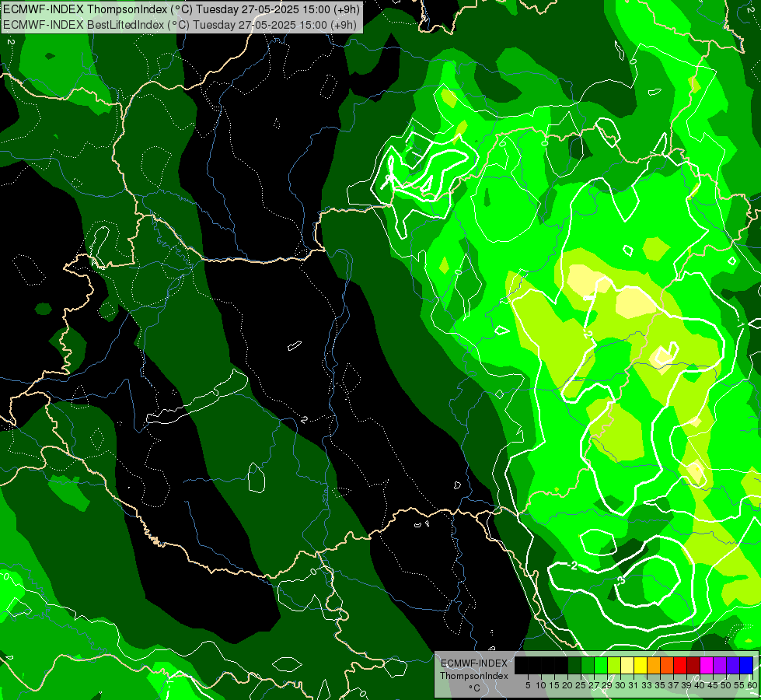Click the ECMWF-INDEX ThompsonIndex legend label
The height and width of the screenshot is (700, 761).
pos(474,670)
